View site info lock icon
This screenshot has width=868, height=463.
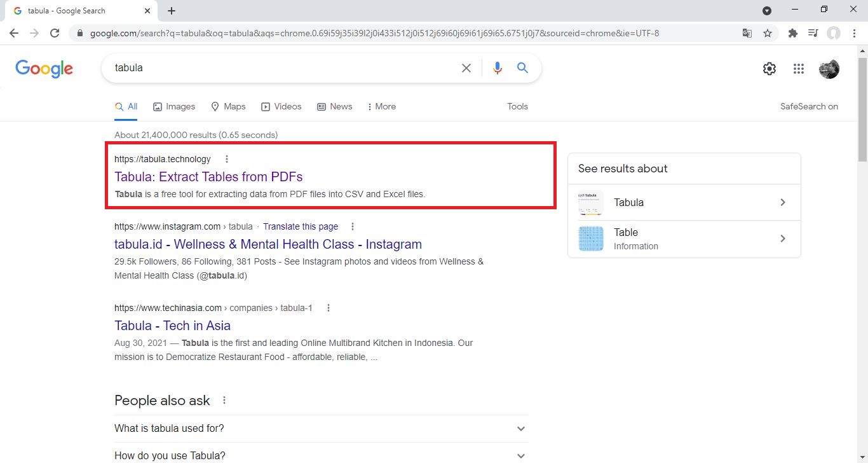(x=80, y=33)
